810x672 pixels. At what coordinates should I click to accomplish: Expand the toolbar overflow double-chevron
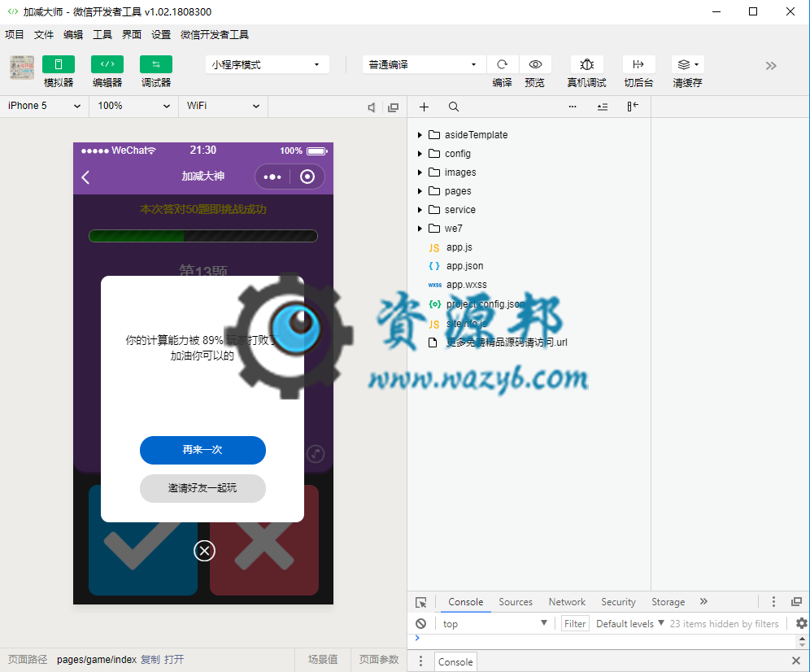coord(771,66)
